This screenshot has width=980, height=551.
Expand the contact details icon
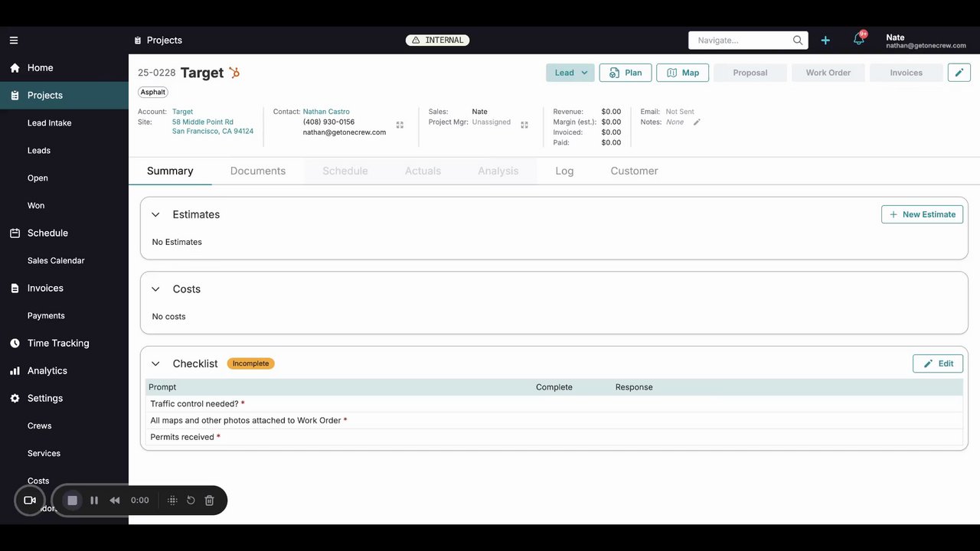tap(400, 125)
